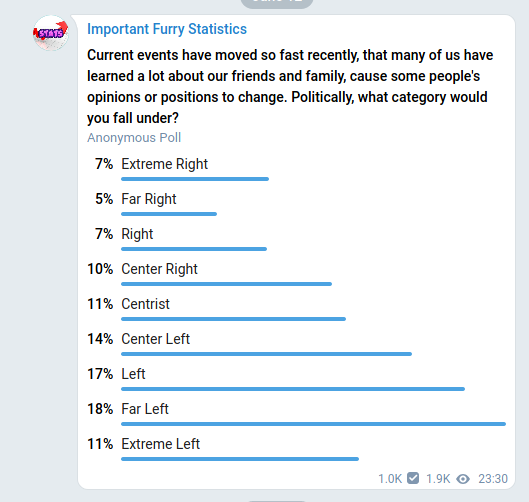Click the views eye icon
The height and width of the screenshot is (502, 529).
tap(463, 479)
